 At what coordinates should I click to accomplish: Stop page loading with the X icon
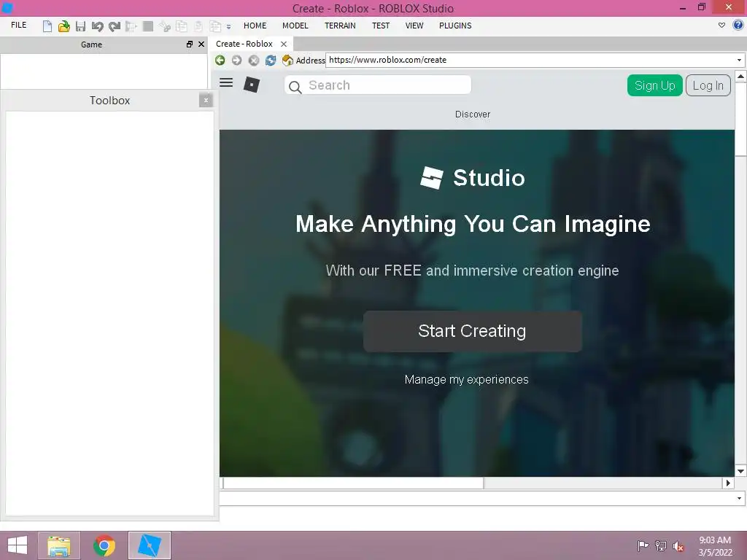pyautogui.click(x=254, y=60)
